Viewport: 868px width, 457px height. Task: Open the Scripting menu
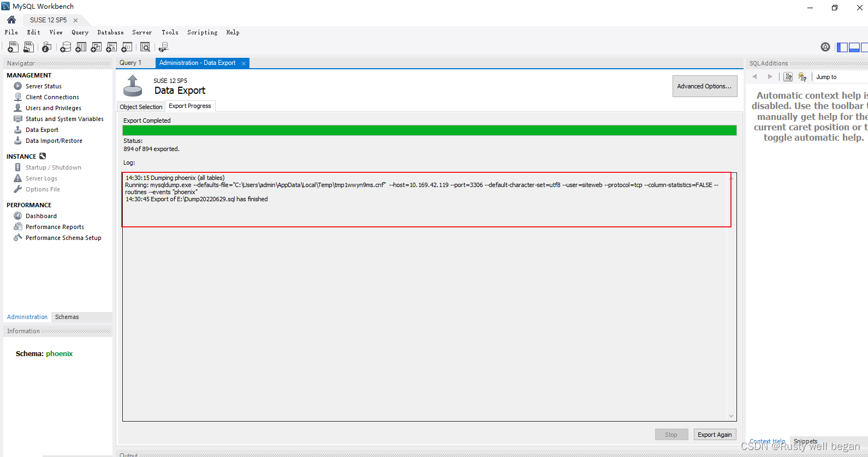click(203, 32)
